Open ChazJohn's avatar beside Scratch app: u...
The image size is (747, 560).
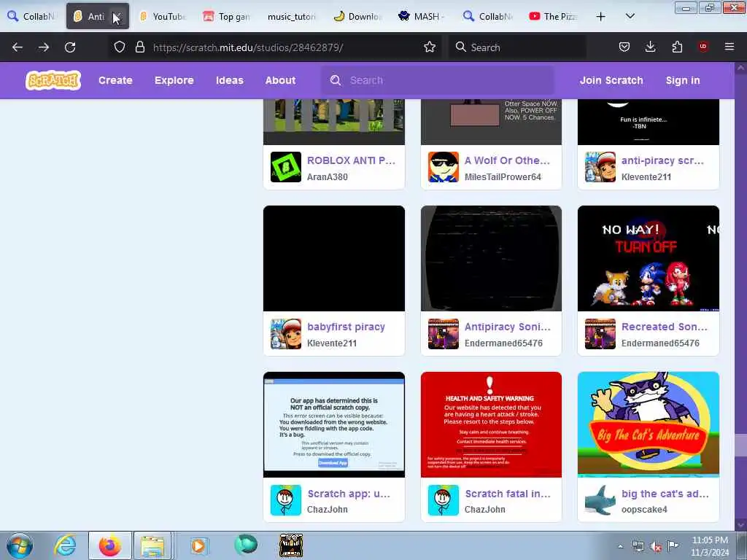tap(286, 500)
